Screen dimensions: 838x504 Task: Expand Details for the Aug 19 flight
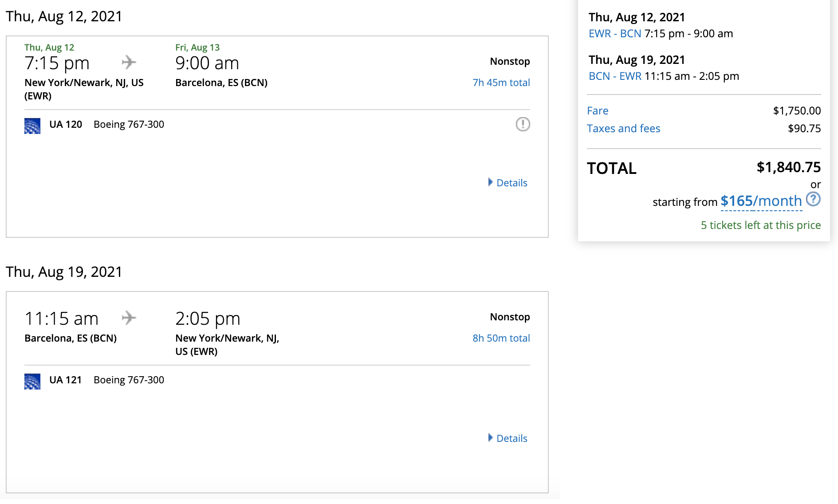pyautogui.click(x=508, y=438)
